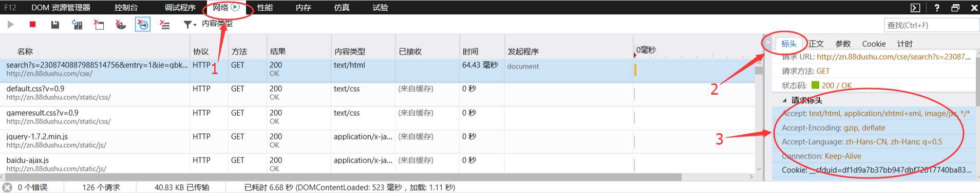
Task: Click in the 查找(Ctrl+F) search box
Action: (931, 25)
